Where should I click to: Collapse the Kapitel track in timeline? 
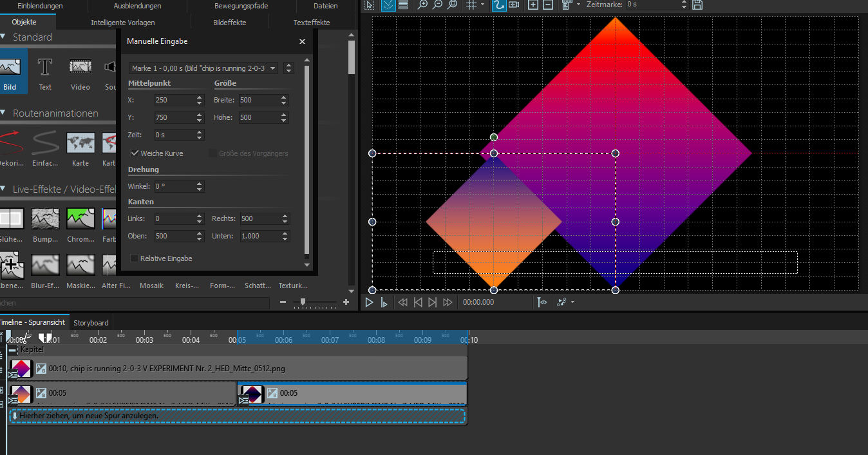[13, 349]
